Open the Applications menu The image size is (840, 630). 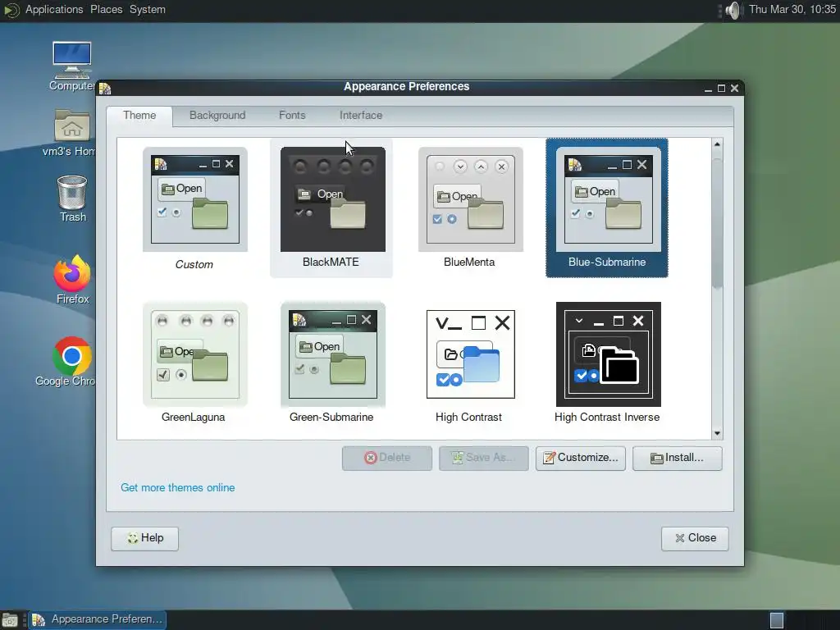pyautogui.click(x=54, y=10)
